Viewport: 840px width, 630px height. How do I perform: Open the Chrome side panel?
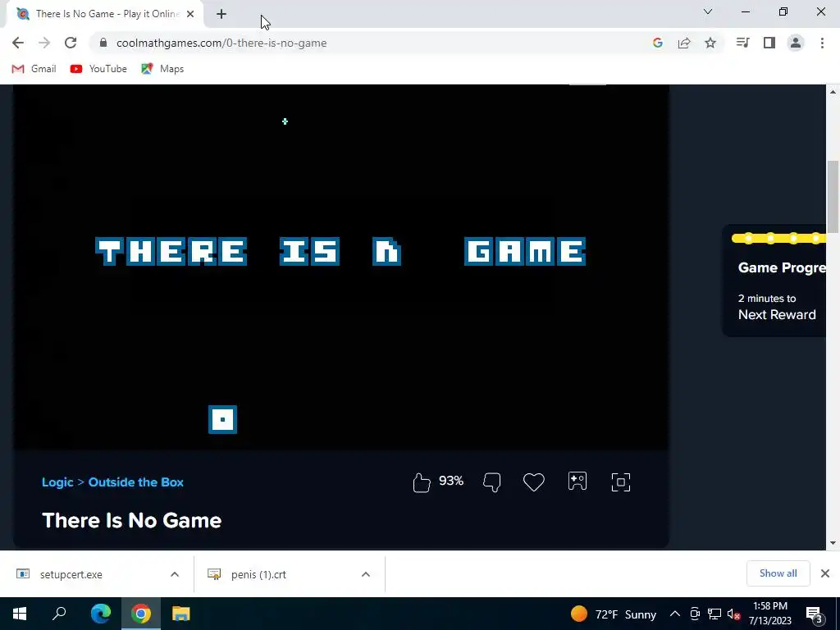pyautogui.click(x=769, y=43)
